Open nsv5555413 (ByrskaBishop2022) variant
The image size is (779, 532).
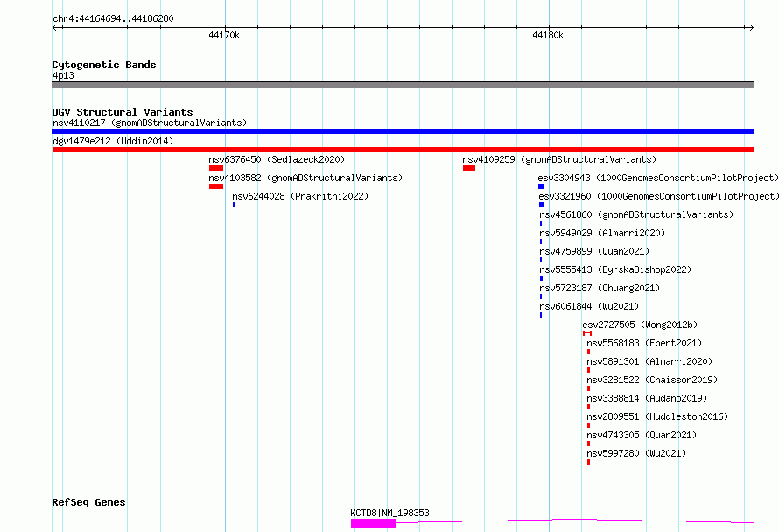point(615,269)
